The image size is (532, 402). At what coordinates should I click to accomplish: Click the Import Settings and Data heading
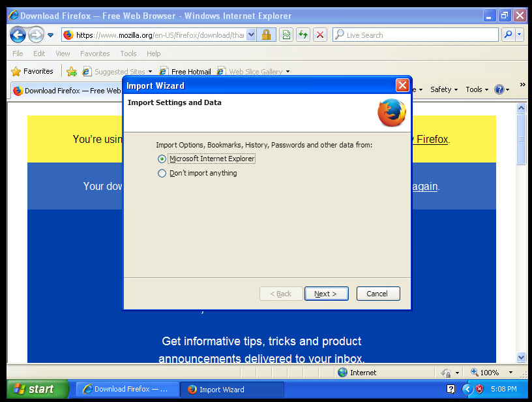174,102
